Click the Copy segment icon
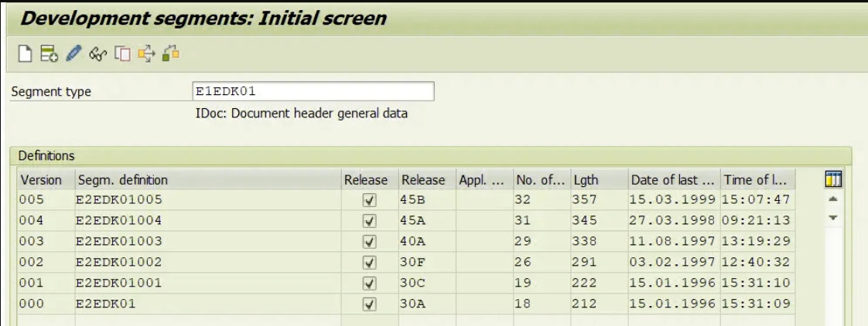Screen dimensions: 868x326 121,54
